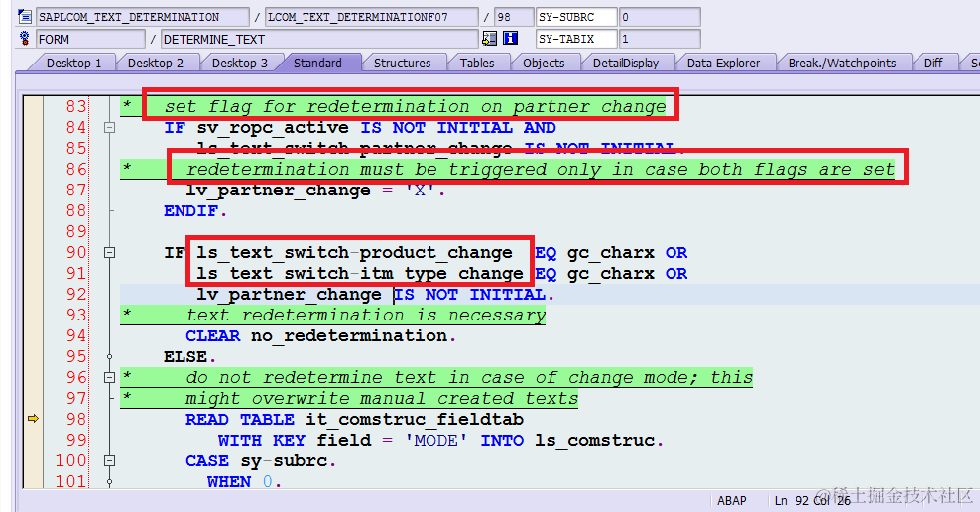Collapse the comment block at line 96

[109, 378]
